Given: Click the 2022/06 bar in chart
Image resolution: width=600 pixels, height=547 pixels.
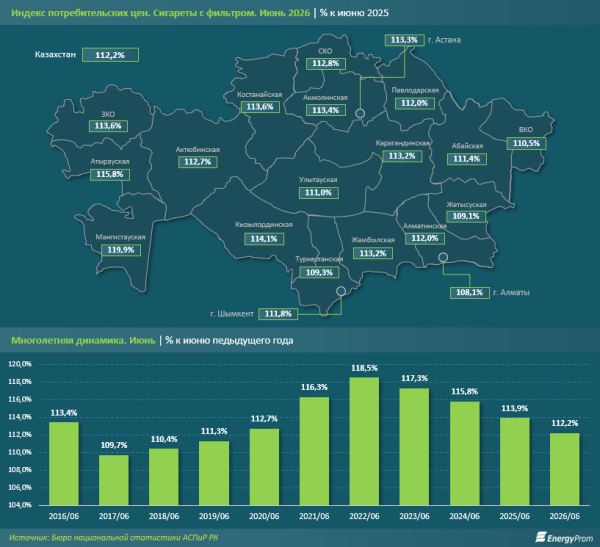Looking at the screenshot, I should [364, 441].
